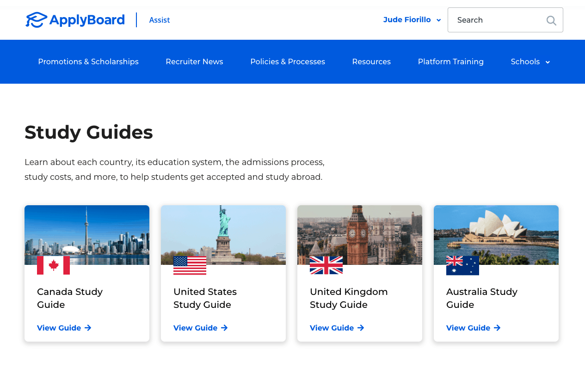This screenshot has height=392, width=585.
Task: Click the arrow beside Australia's View Guide
Action: point(498,328)
